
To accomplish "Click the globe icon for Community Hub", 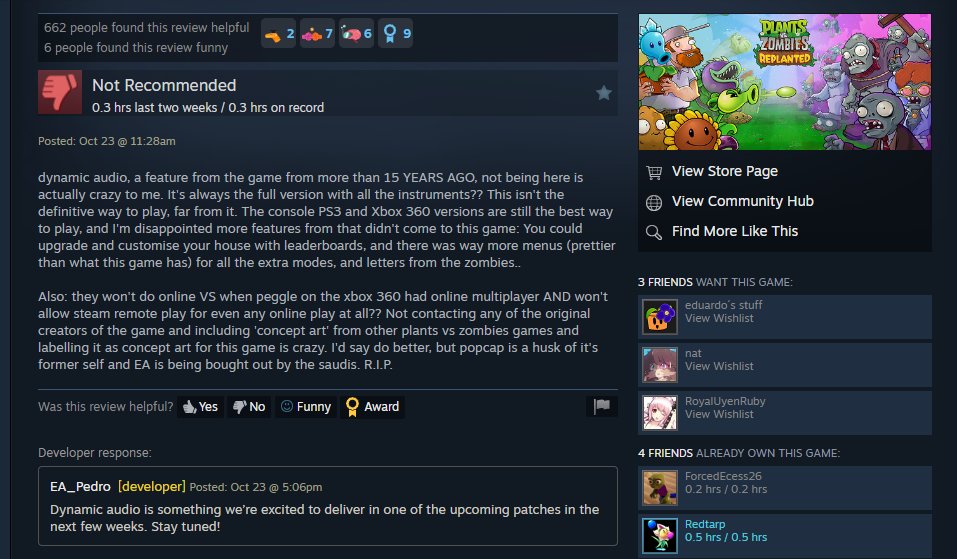I will pos(654,203).
